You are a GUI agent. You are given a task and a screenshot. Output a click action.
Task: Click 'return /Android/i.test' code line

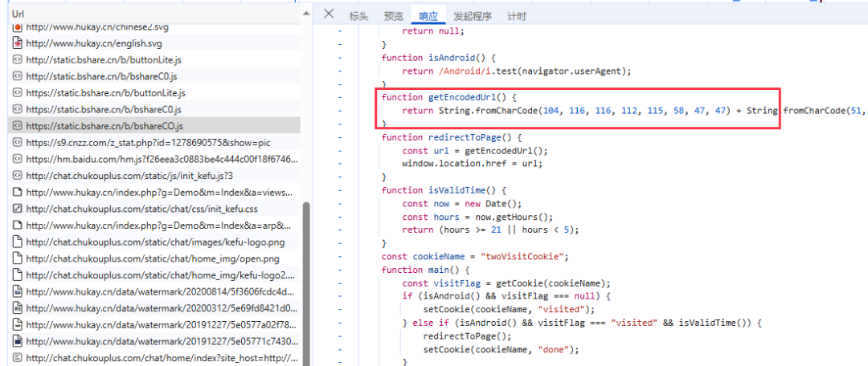click(517, 71)
